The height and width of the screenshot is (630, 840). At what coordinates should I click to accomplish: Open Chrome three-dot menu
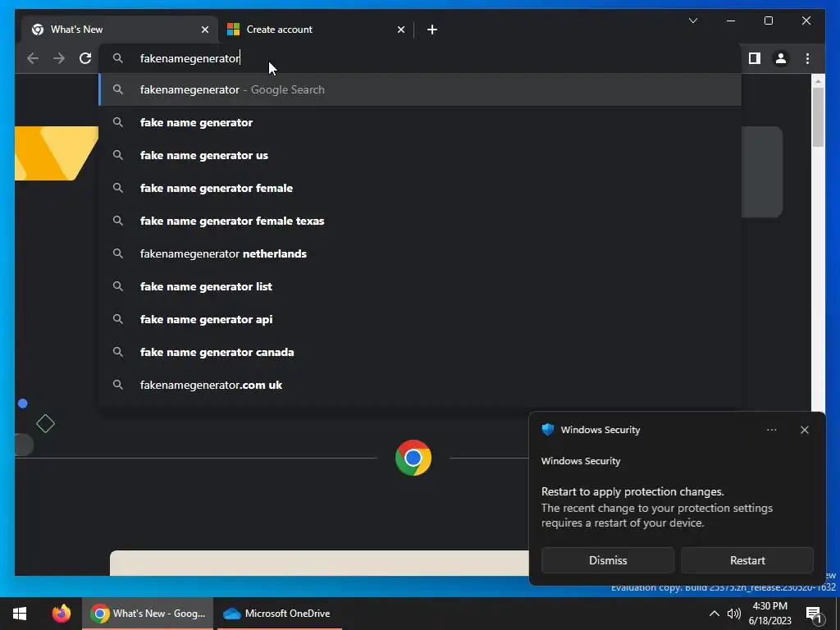[x=807, y=58]
